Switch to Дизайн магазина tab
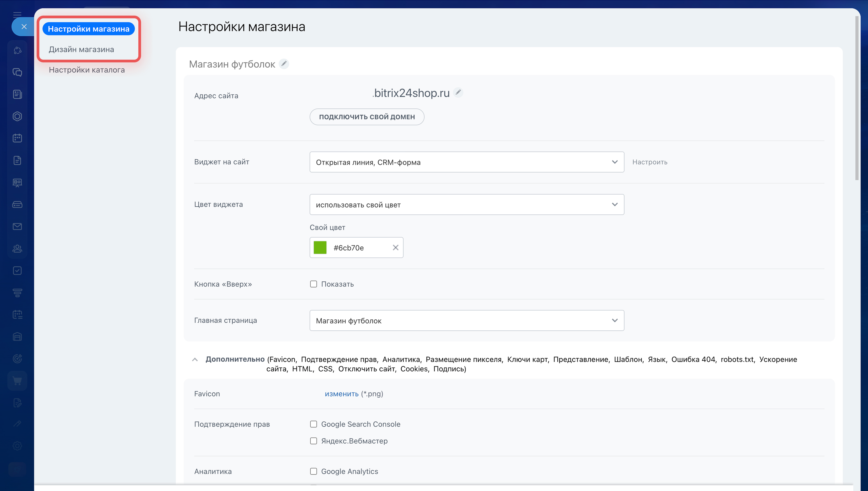The image size is (868, 491). point(81,50)
